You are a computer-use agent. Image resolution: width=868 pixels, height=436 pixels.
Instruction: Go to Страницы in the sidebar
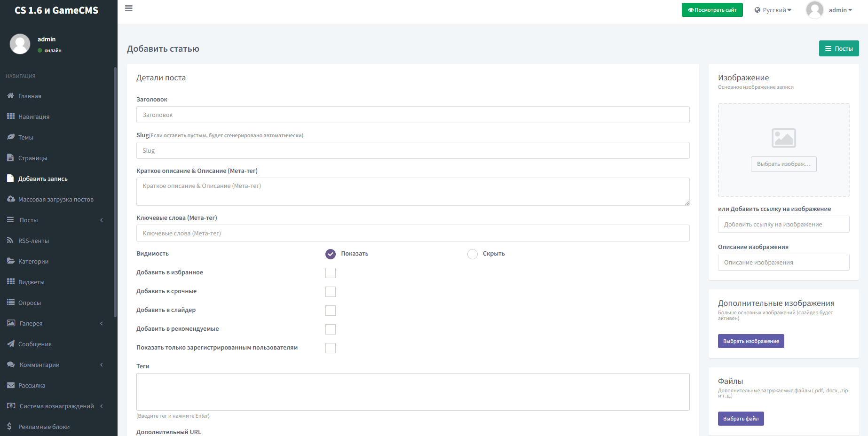(32, 158)
